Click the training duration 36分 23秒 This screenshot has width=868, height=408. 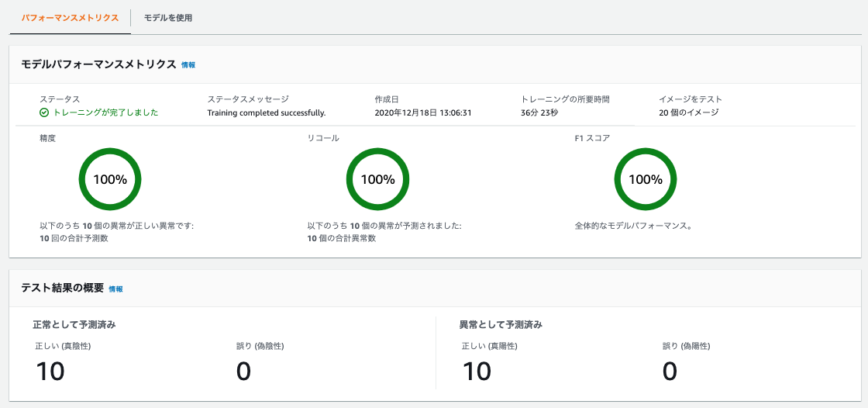pos(540,112)
